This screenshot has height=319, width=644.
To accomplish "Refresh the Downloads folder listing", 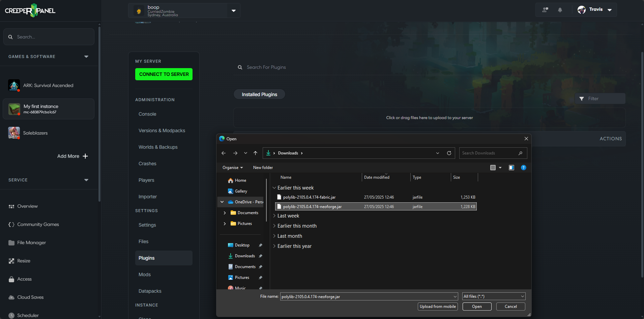I will tap(449, 153).
